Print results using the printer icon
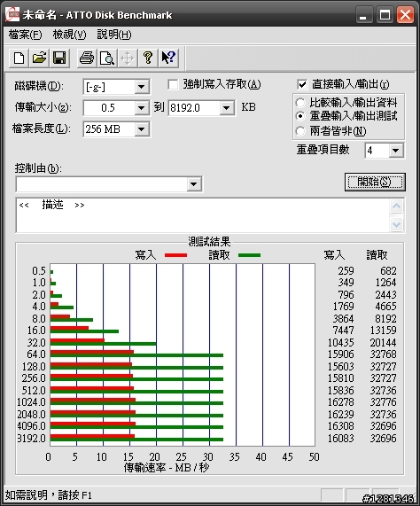The width and height of the screenshot is (420, 506). (x=87, y=58)
